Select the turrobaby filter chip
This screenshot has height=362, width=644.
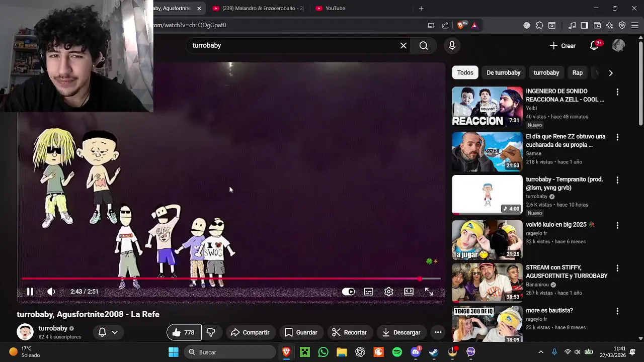click(x=546, y=73)
